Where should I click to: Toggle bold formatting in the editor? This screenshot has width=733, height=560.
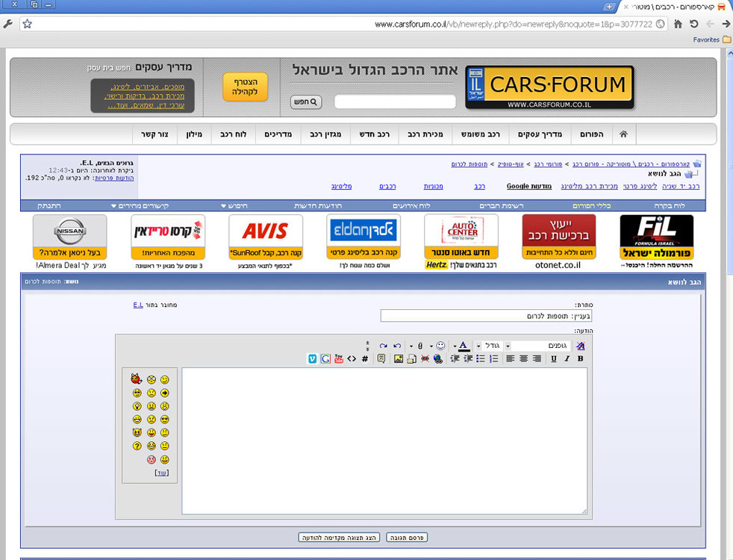pos(580,358)
